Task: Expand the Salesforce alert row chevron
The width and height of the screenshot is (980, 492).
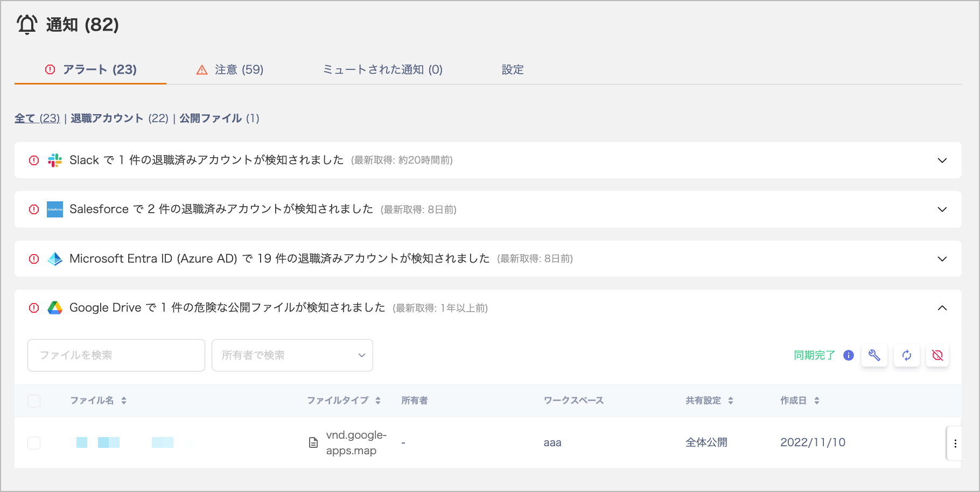Action: pos(942,209)
